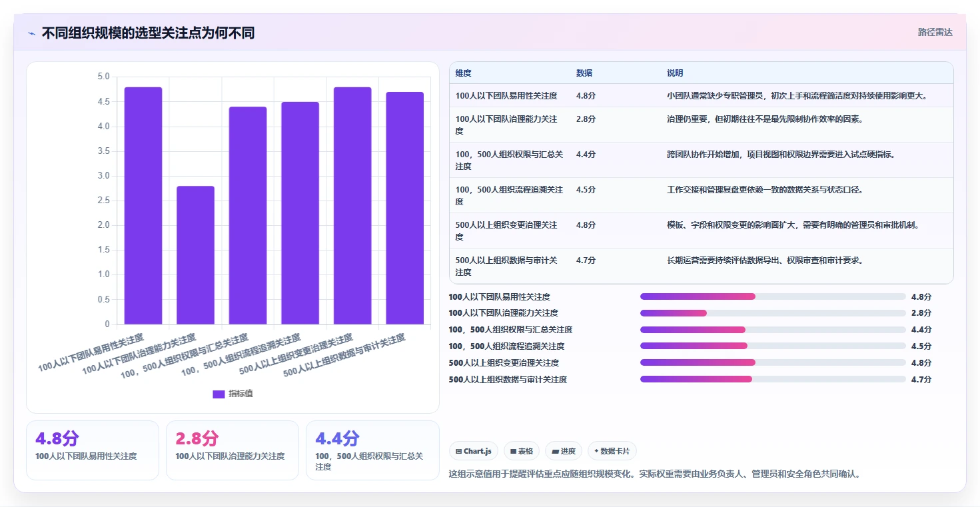This screenshot has width=980, height=507.
Task: Click the table cell 500人以上组织数据与审计关注度
Action: [510, 266]
